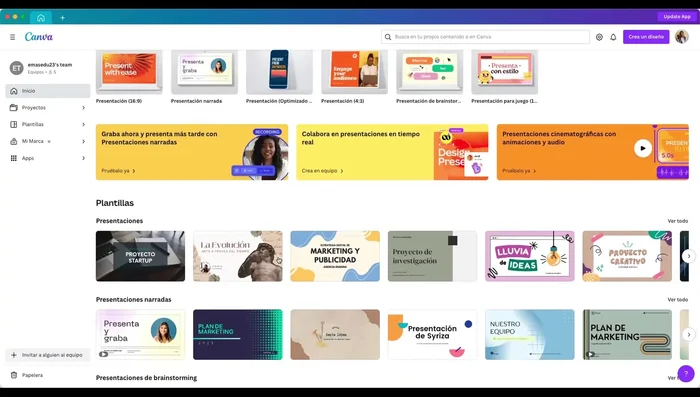Open Proyecto Startup template
700x397 pixels.
pyautogui.click(x=140, y=256)
